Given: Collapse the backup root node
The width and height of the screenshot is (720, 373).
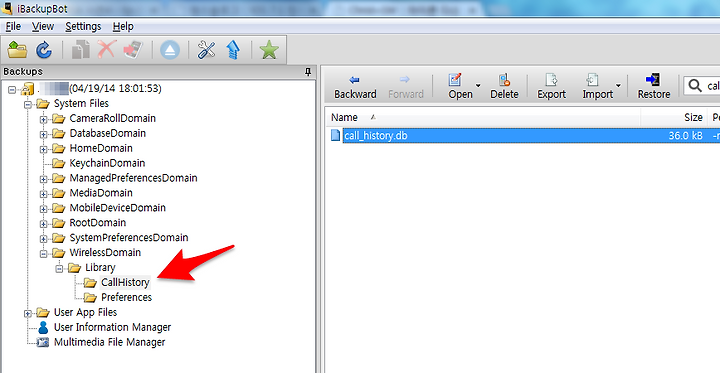Looking at the screenshot, I should point(12,89).
